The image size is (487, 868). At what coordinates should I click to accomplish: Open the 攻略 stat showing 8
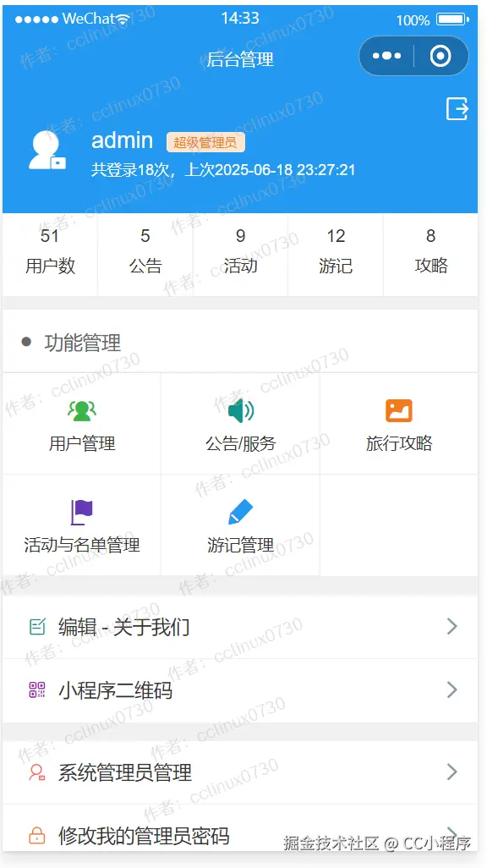(x=431, y=255)
